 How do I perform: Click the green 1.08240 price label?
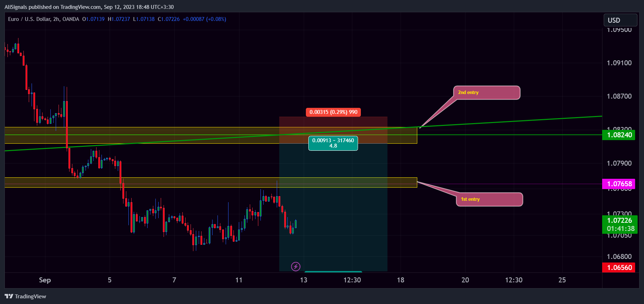coord(620,135)
